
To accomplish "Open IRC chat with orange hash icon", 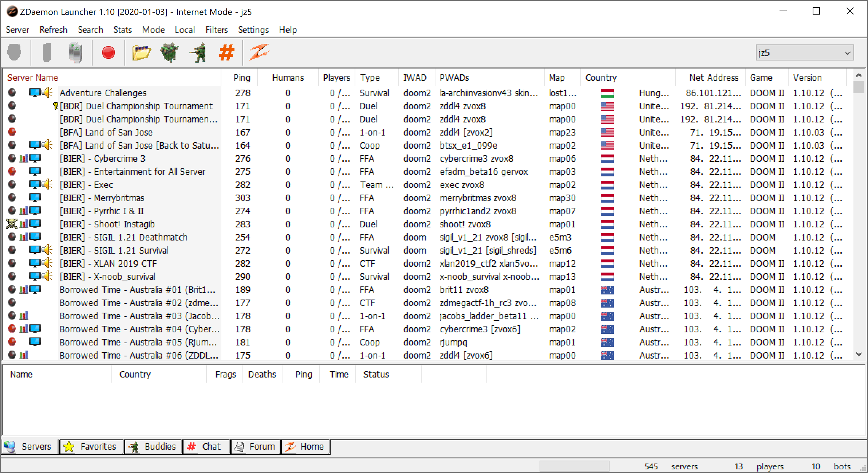I will [x=226, y=53].
